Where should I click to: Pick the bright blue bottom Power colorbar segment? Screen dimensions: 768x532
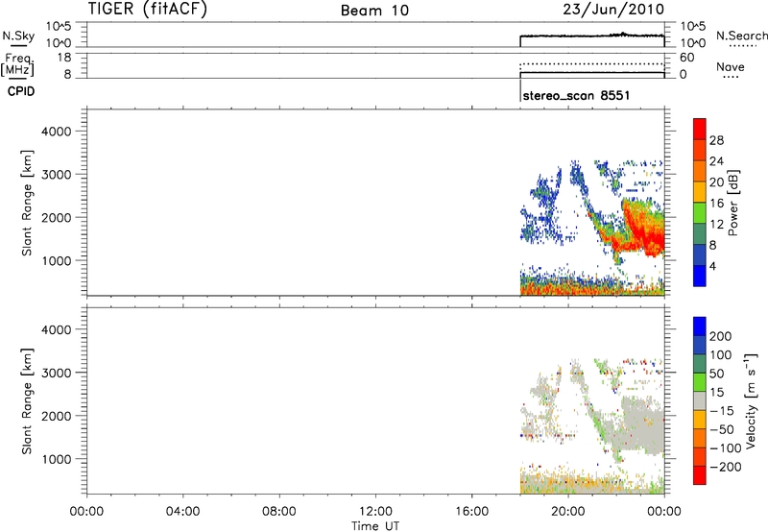pos(700,276)
